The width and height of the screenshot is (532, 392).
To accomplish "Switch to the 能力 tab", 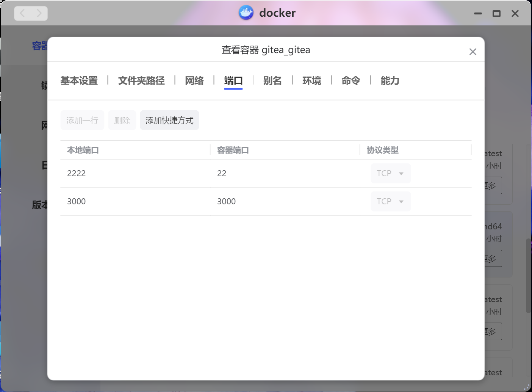I will [390, 81].
